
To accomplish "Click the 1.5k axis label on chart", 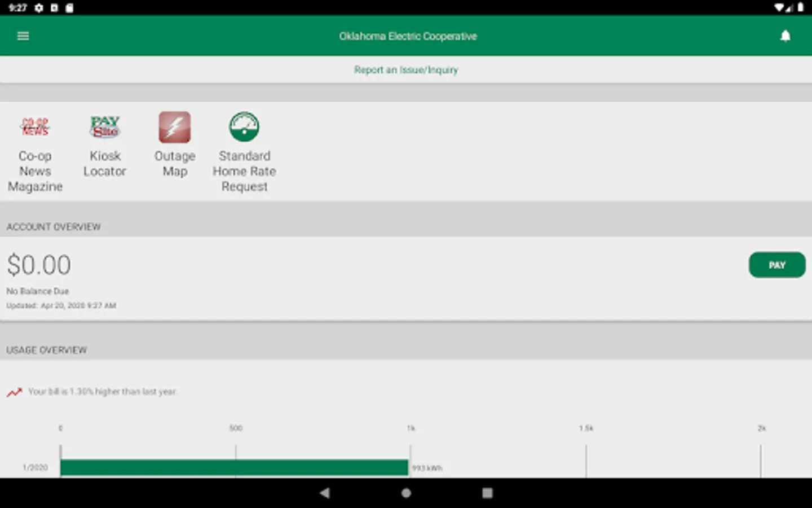I will coord(586,428).
